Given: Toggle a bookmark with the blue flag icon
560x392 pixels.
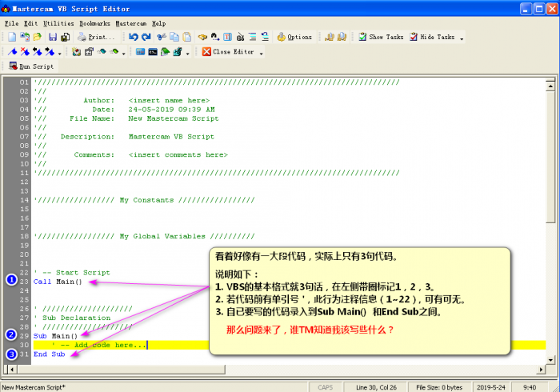Looking at the screenshot, I should point(13,52).
